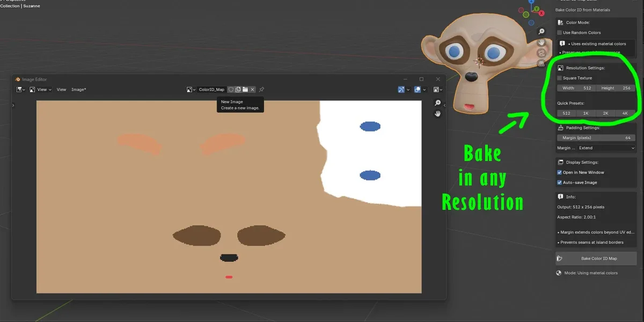This screenshot has width=644, height=322.
Task: Create a new image with the New Image icon
Action: coord(238,90)
